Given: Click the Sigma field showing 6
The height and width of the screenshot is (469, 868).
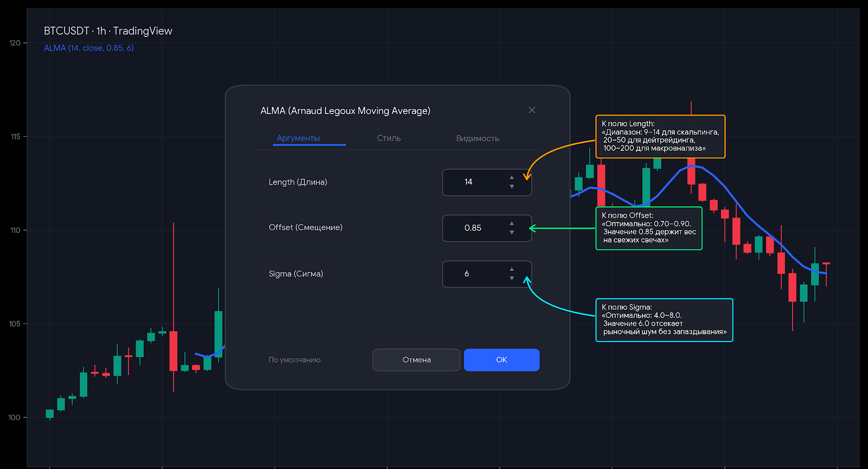Looking at the screenshot, I should click(487, 274).
